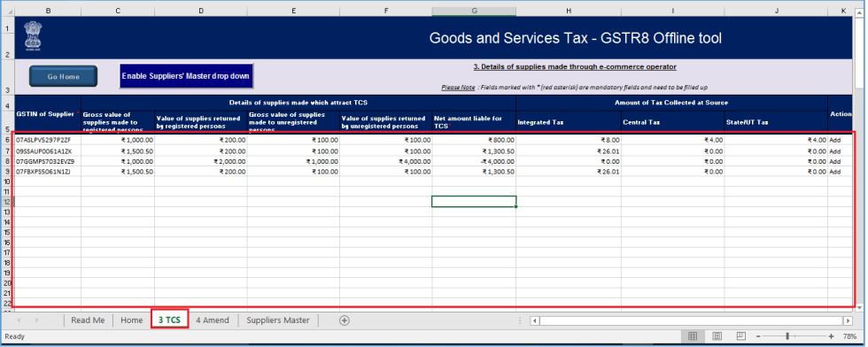Select Net amount ₹1,300.50 for 09SSAUP0061A1ZK
Viewport: 868px width, 347px height.
point(474,150)
